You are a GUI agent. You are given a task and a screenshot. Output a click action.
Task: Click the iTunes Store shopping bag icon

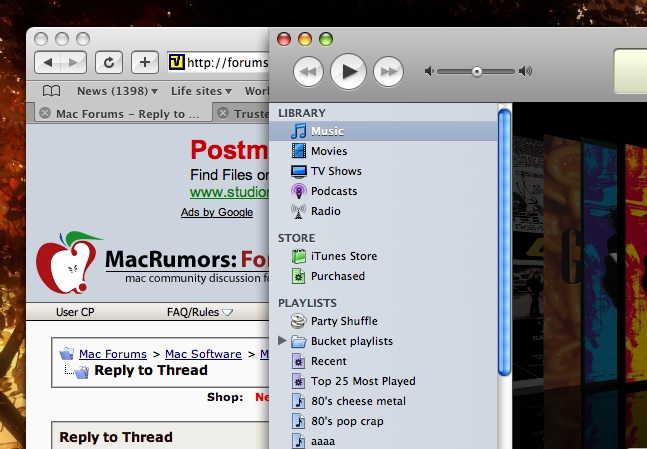tap(298, 256)
